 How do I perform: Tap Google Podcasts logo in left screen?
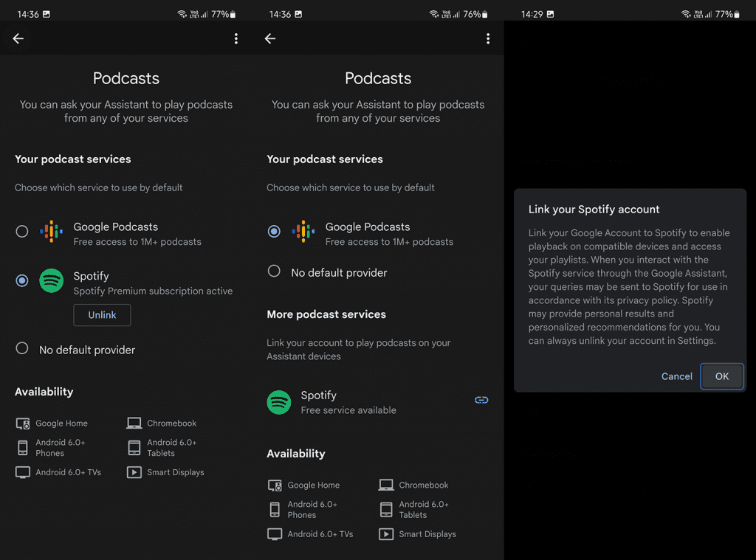pos(51,232)
